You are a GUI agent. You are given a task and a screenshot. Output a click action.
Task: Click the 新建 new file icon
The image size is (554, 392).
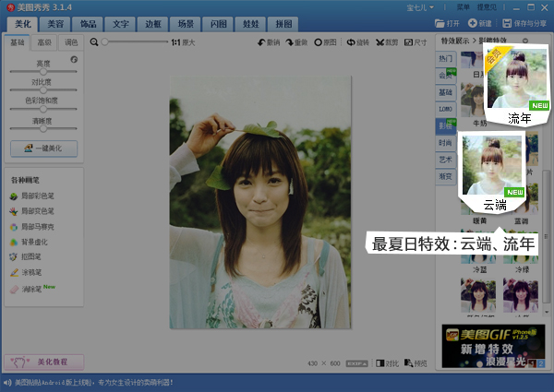[473, 23]
